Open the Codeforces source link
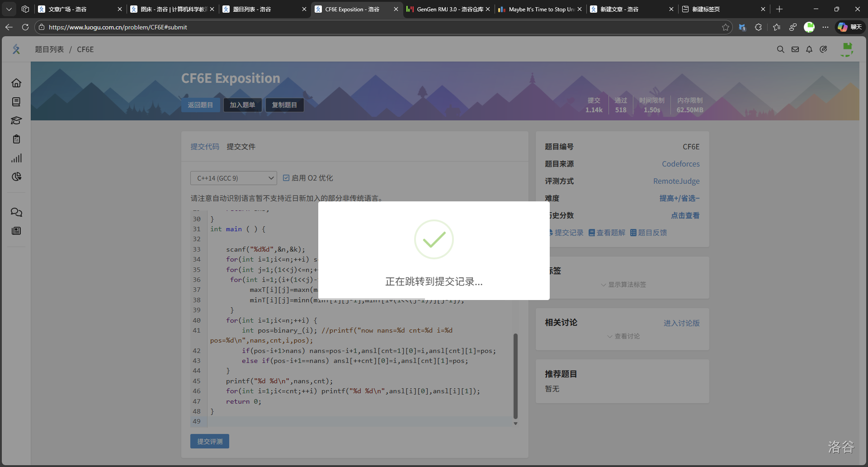 point(680,164)
